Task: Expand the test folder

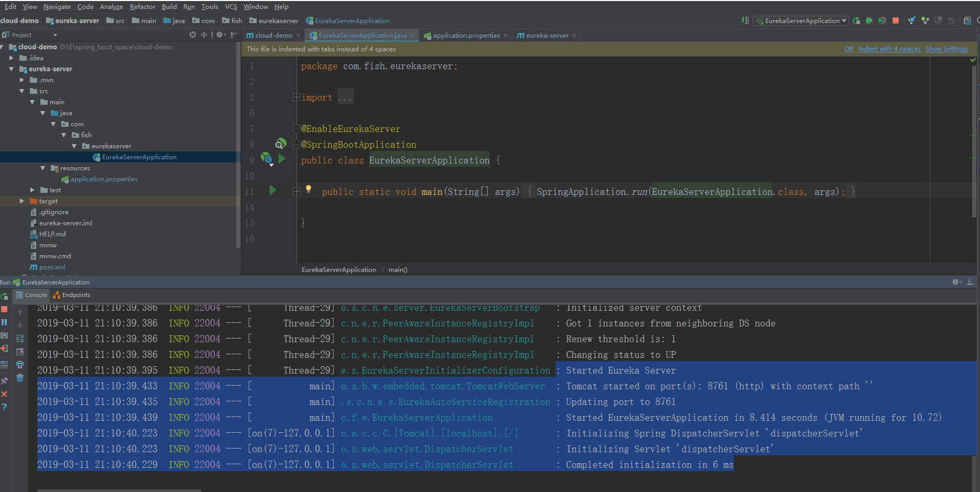Action: point(32,190)
